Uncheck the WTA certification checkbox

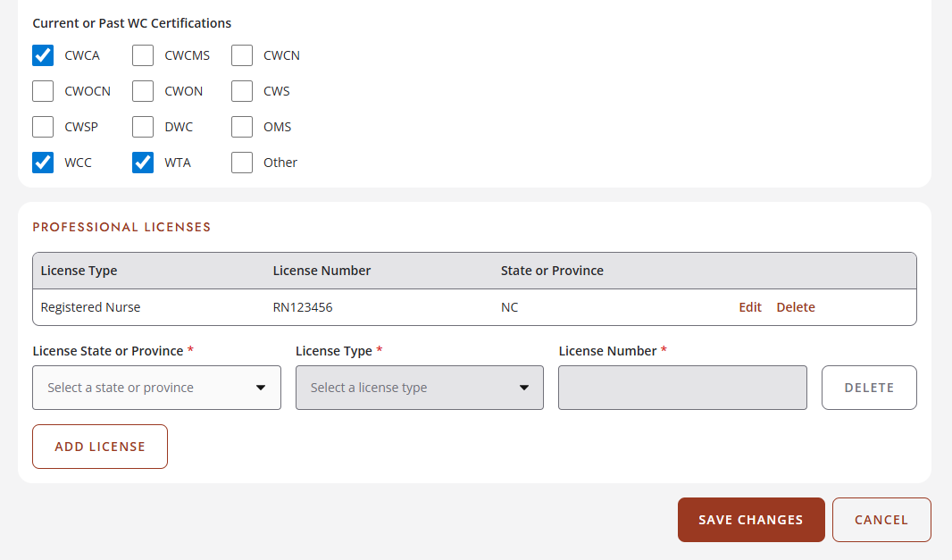[143, 163]
